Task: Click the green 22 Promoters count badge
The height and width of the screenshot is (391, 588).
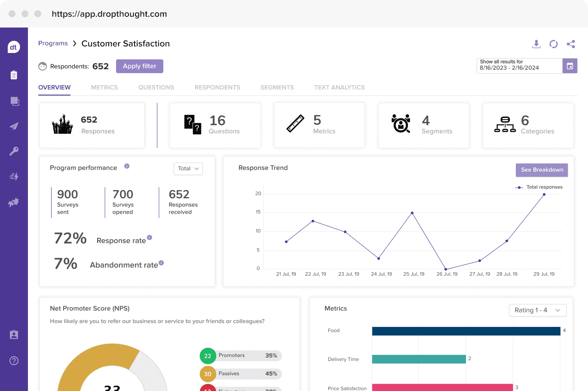Action: pyautogui.click(x=208, y=356)
